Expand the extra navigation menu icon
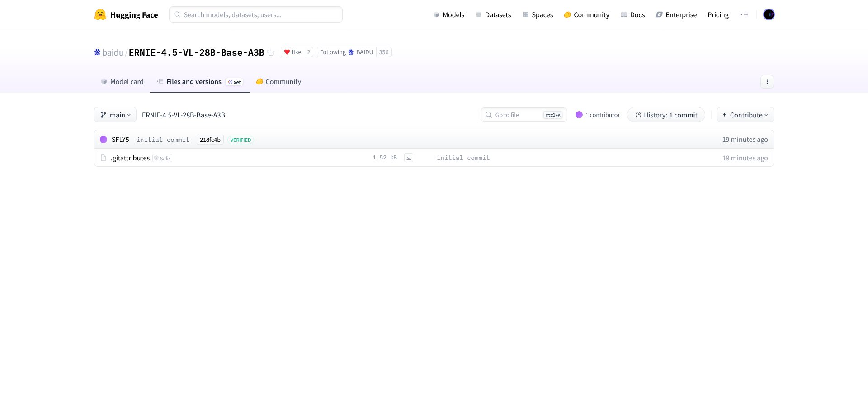Image resolution: width=868 pixels, height=415 pixels. (744, 14)
